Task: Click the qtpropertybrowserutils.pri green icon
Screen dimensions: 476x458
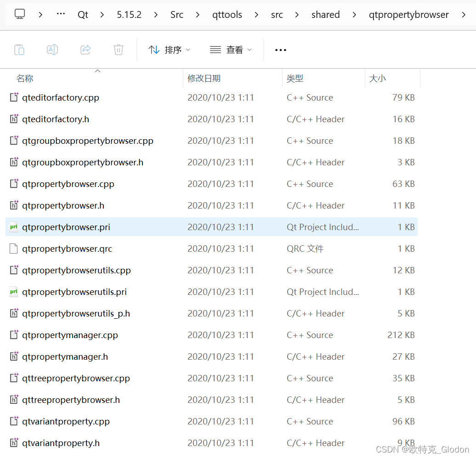Action: (13, 292)
